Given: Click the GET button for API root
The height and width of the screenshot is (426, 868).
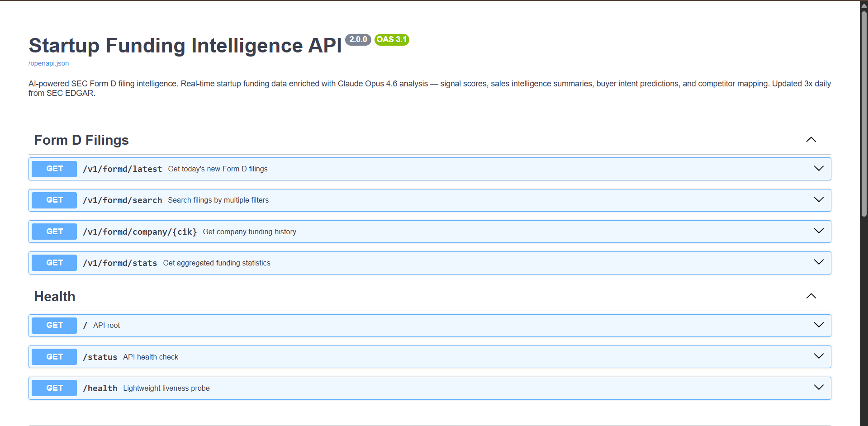Looking at the screenshot, I should (54, 325).
